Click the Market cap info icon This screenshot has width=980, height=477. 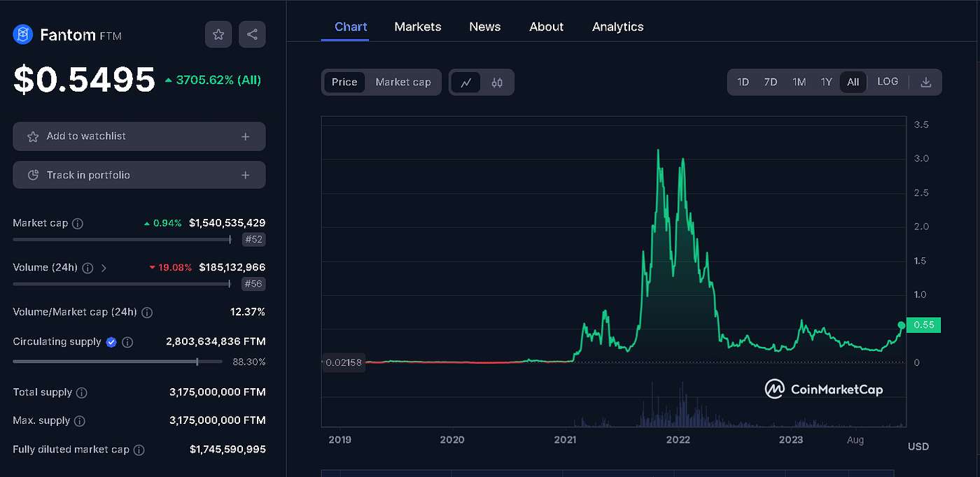[x=78, y=224]
